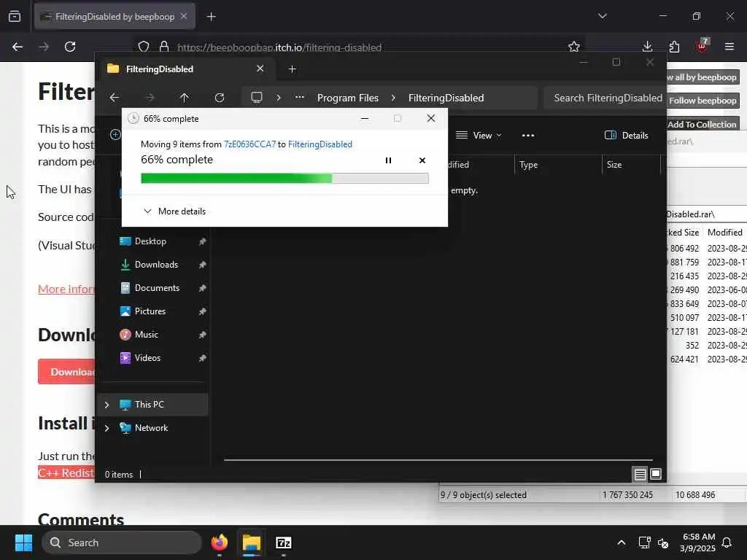Go back in Firefox
The image size is (747, 560).
(18, 47)
